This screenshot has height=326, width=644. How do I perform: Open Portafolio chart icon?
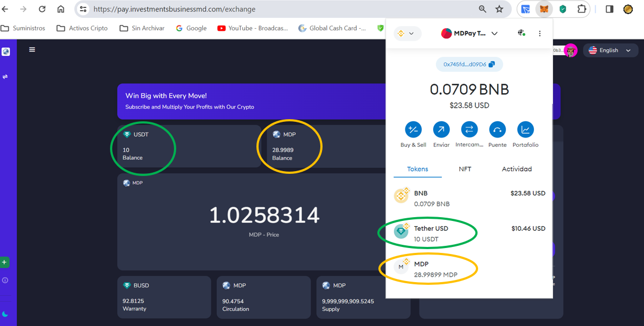(525, 130)
